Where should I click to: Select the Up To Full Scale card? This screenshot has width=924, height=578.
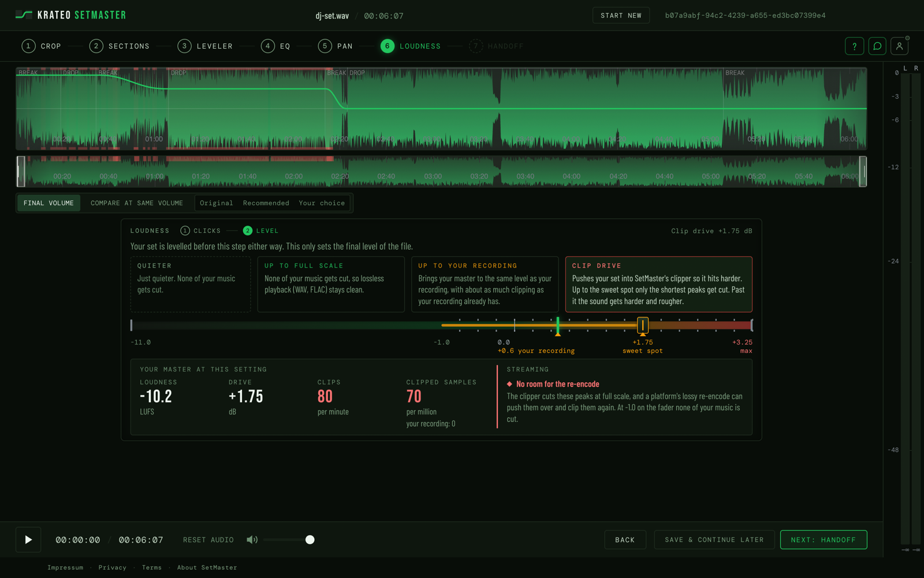[331, 284]
